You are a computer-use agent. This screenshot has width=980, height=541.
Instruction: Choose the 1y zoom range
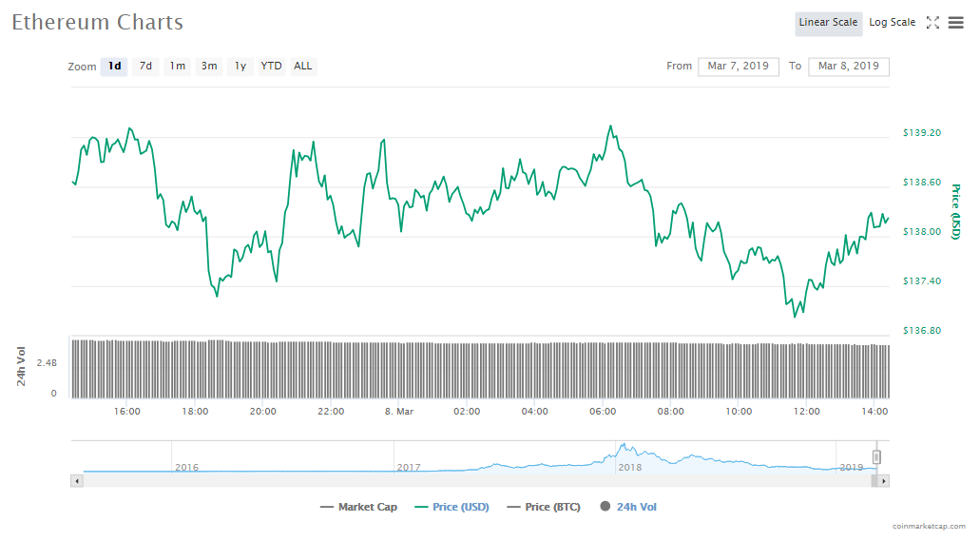[x=240, y=67]
